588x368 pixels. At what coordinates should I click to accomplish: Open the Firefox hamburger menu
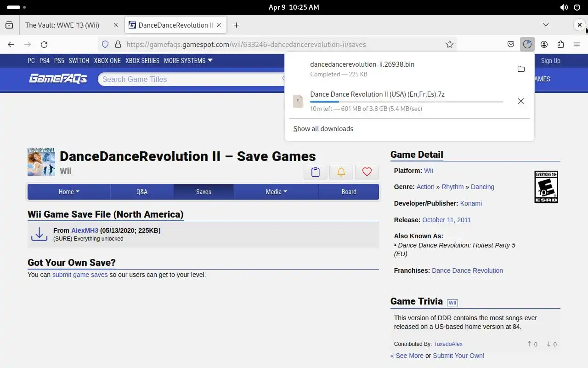click(x=577, y=45)
